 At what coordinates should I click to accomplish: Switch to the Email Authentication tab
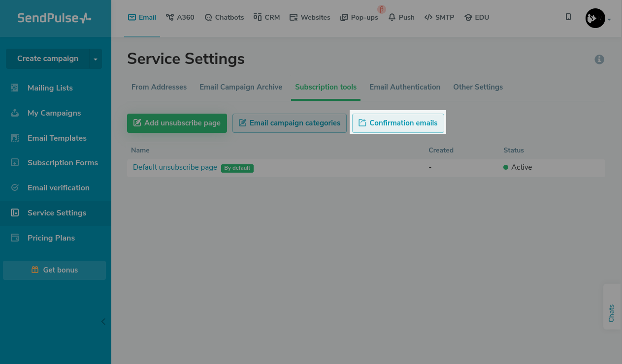click(x=405, y=87)
